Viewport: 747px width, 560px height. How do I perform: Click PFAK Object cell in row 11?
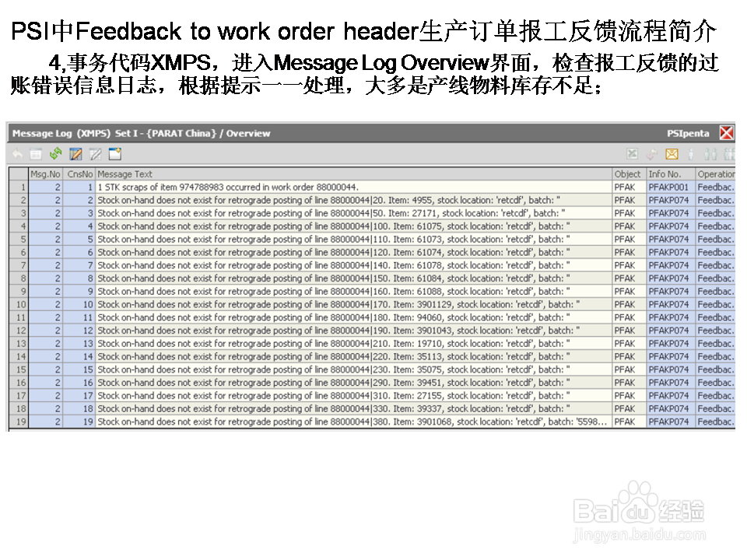(629, 317)
